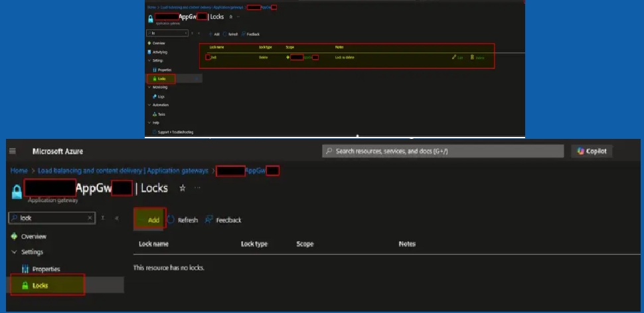Clear the "lock" sidebar search with the X

(x=90, y=218)
